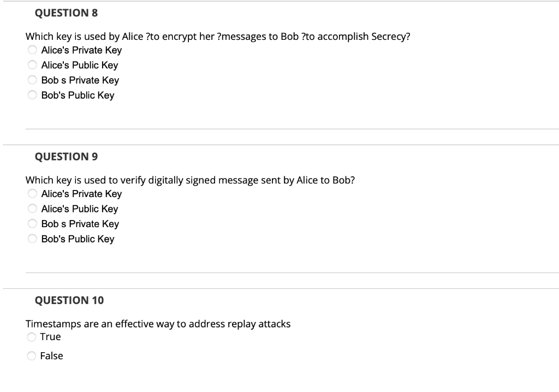Viewport: 559px width, 392px height.
Task: Select False for Question 10
Action: pos(32,355)
